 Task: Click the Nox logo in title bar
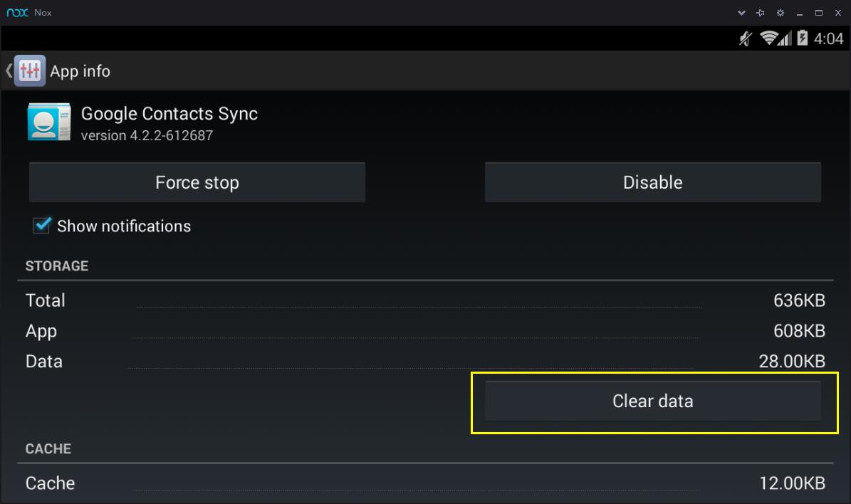[x=17, y=13]
